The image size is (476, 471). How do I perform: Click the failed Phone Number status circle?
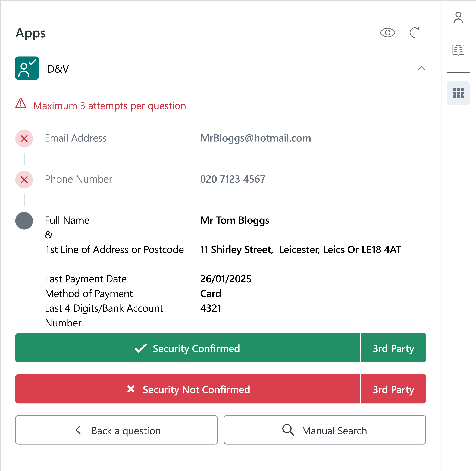[x=24, y=179]
